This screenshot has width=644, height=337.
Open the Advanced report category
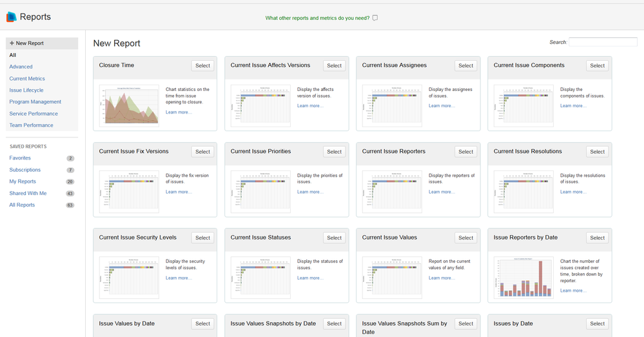[x=21, y=66]
